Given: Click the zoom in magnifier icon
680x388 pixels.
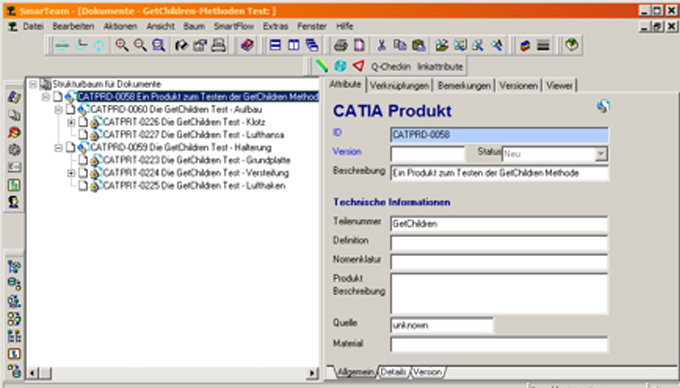Looking at the screenshot, I should tap(121, 45).
